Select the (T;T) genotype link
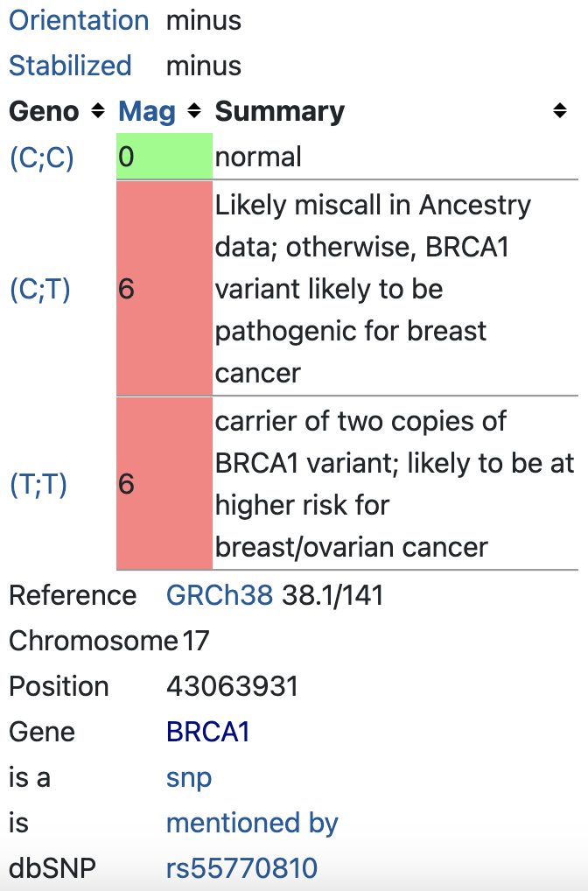The image size is (588, 891). 39,485
